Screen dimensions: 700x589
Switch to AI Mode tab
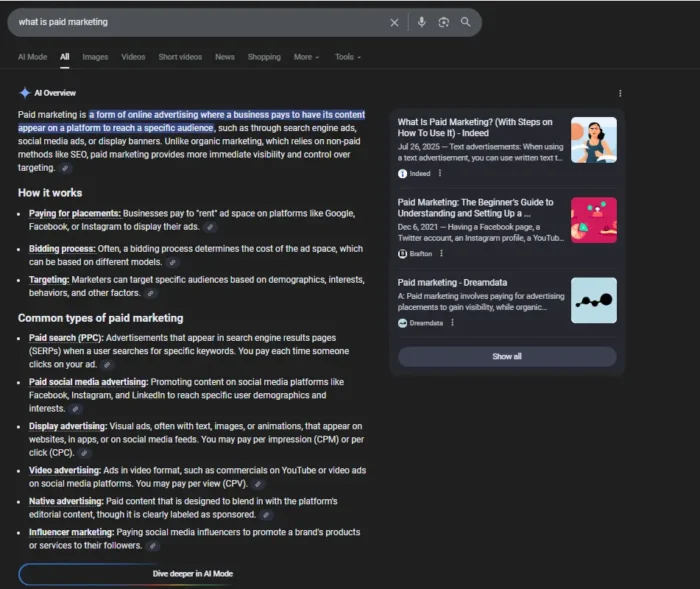point(33,57)
